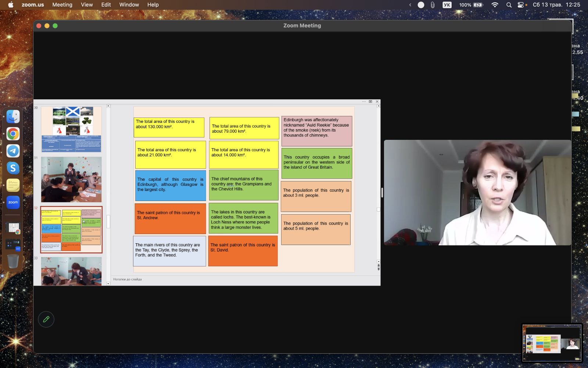588x368 pixels.
Task: Open the three-dots options in slide pane
Action: [x=364, y=102]
